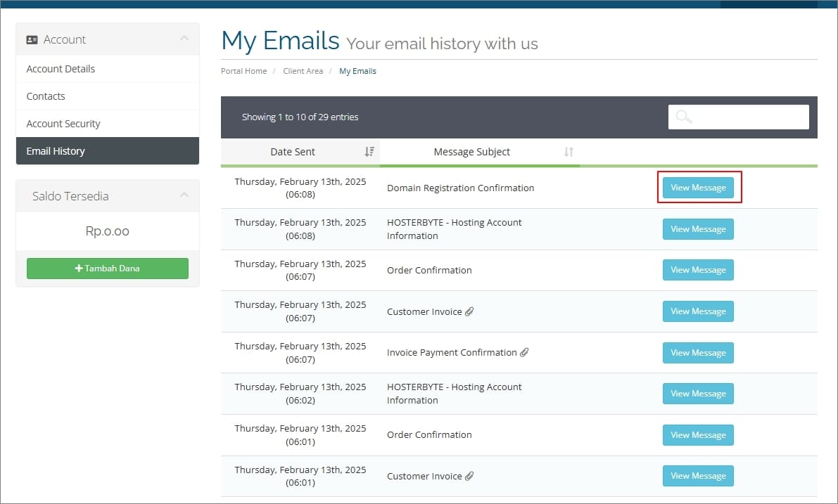Click the paperclip on Invoice Payment Confirmation
This screenshot has height=504, width=838.
coord(524,353)
